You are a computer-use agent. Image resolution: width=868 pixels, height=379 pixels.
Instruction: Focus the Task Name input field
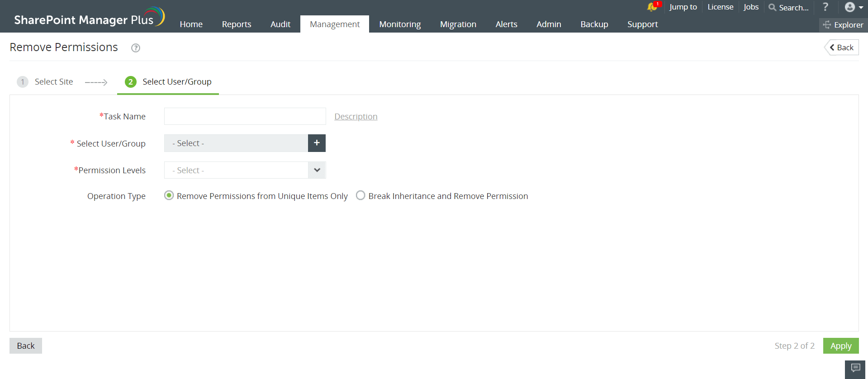point(245,116)
